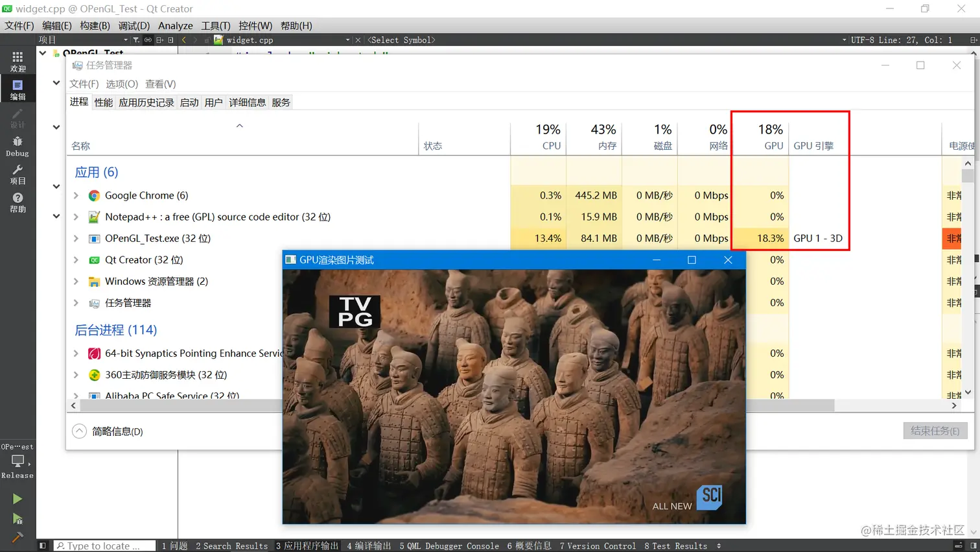Open the 文件(F) menu in Qt Creator

(19, 25)
